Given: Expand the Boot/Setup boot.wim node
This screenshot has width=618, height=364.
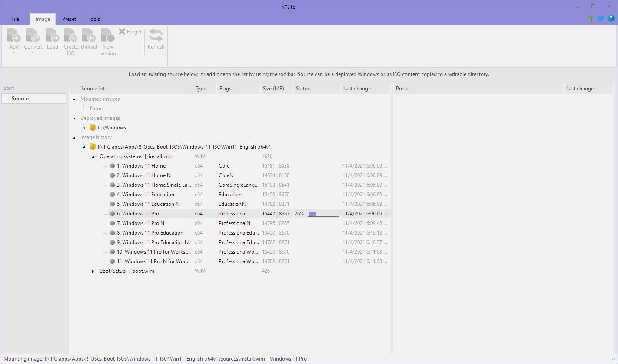Looking at the screenshot, I should point(93,271).
